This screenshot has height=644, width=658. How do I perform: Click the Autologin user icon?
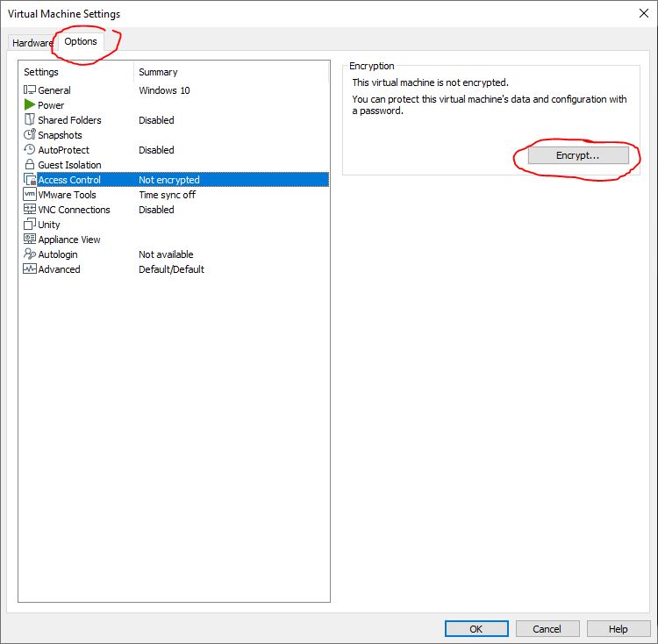[29, 254]
